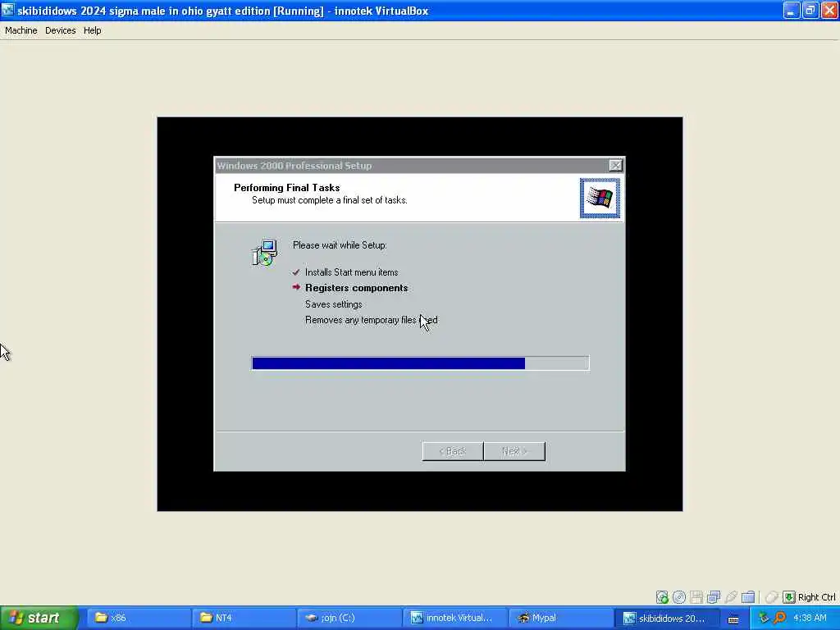Click the VirtualBox title bar icon
Screen dimensions: 840x630
[x=7, y=10]
